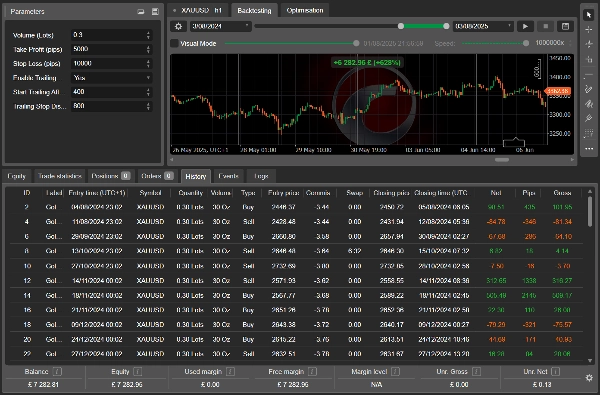Adjust Trailing Stop Distance stepper arrows
The image size is (600, 395).
tap(148, 106)
